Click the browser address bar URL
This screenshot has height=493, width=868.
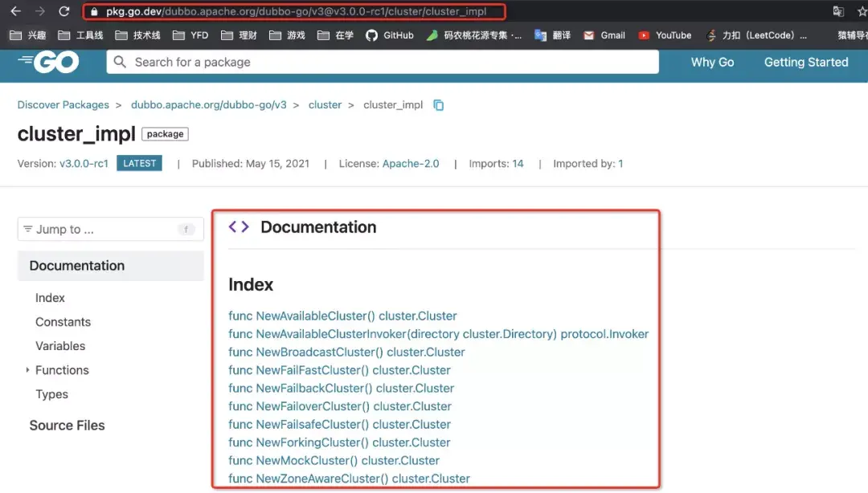[296, 11]
